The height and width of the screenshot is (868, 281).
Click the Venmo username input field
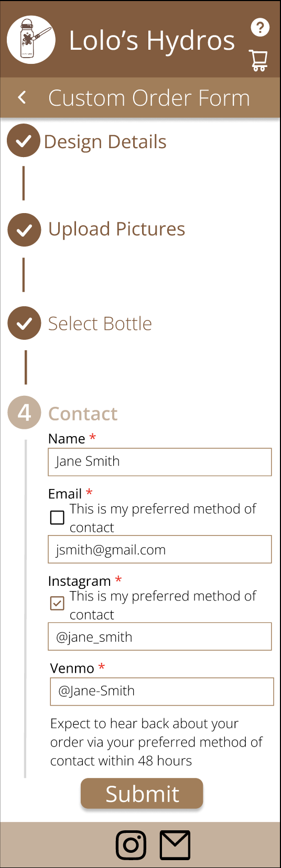[162, 692]
